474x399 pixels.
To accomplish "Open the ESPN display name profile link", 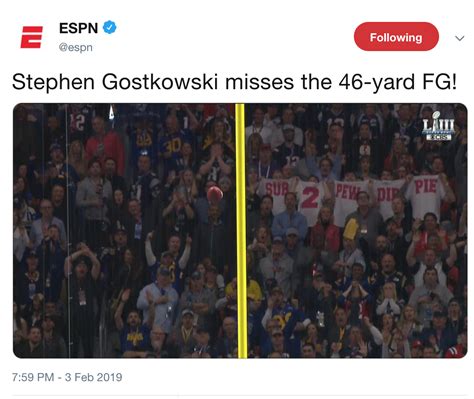I will pyautogui.click(x=78, y=28).
